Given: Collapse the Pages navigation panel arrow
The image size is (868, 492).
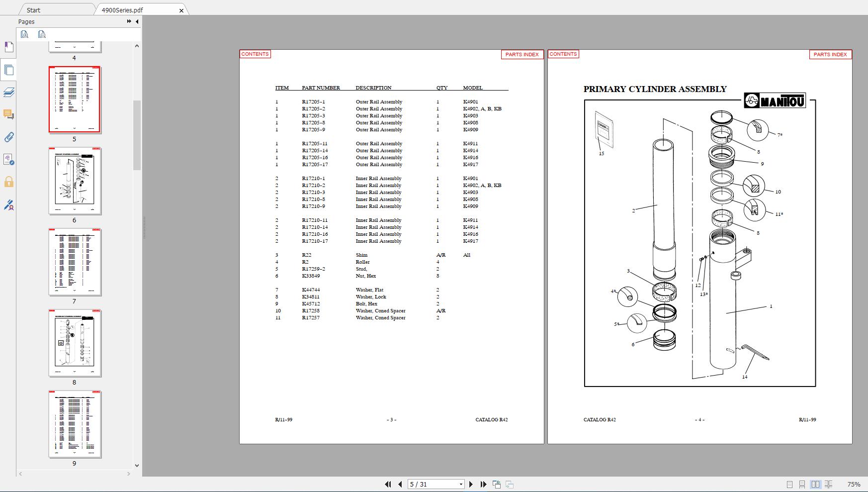Looking at the screenshot, I should pos(137,21).
